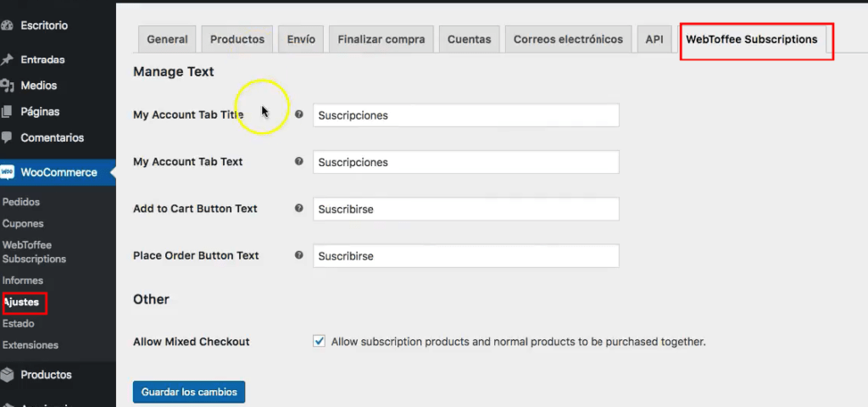Click the 'Allow subscription products and normal products' label
This screenshot has width=868, height=407.
(x=518, y=342)
